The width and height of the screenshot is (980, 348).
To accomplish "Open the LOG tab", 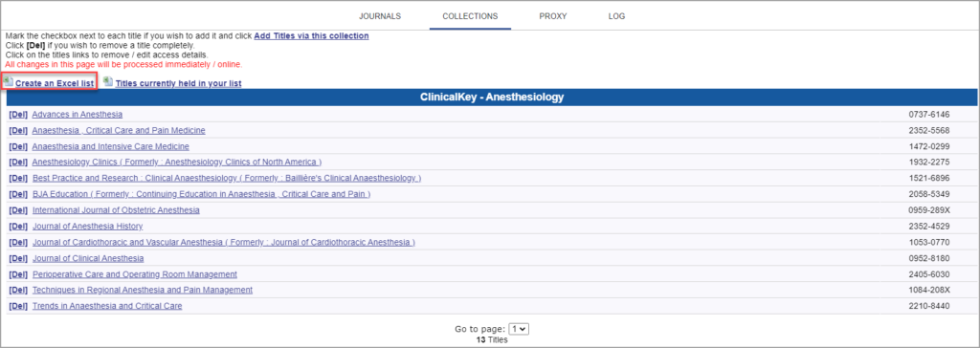I will pyautogui.click(x=616, y=16).
